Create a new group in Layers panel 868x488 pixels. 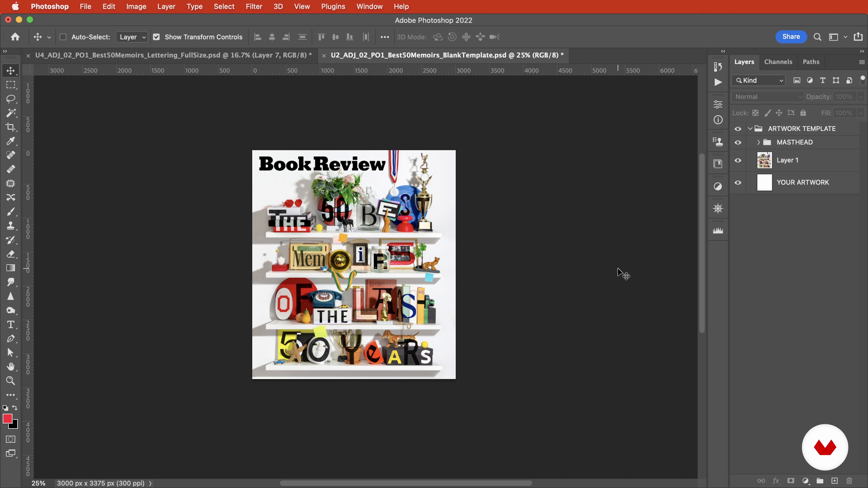tap(820, 481)
